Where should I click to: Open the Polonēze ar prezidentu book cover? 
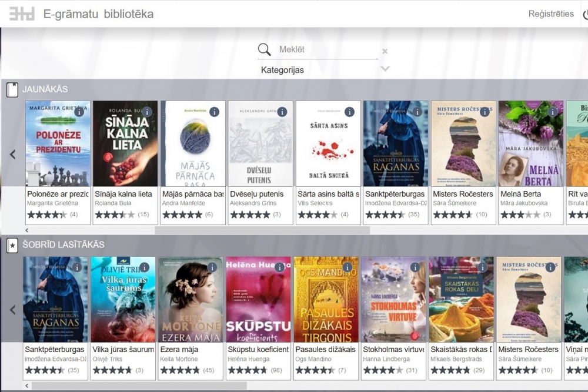pyautogui.click(x=58, y=143)
